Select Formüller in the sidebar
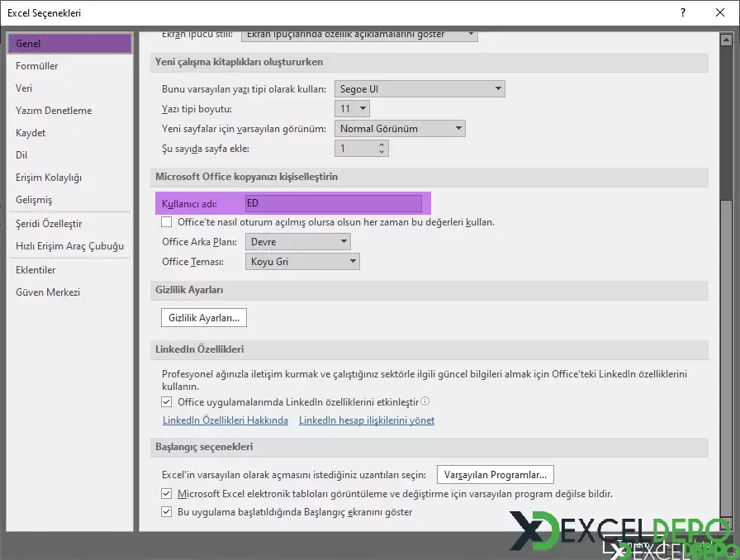740x560 pixels. 37,66
